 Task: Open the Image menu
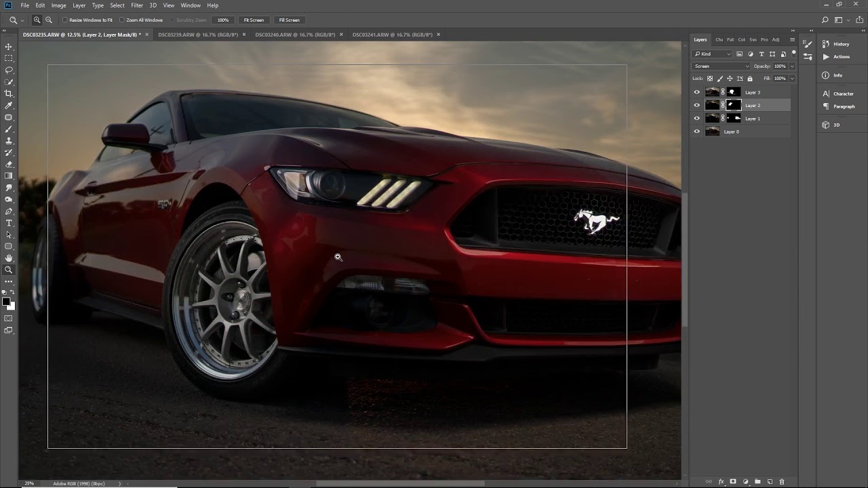coord(59,5)
